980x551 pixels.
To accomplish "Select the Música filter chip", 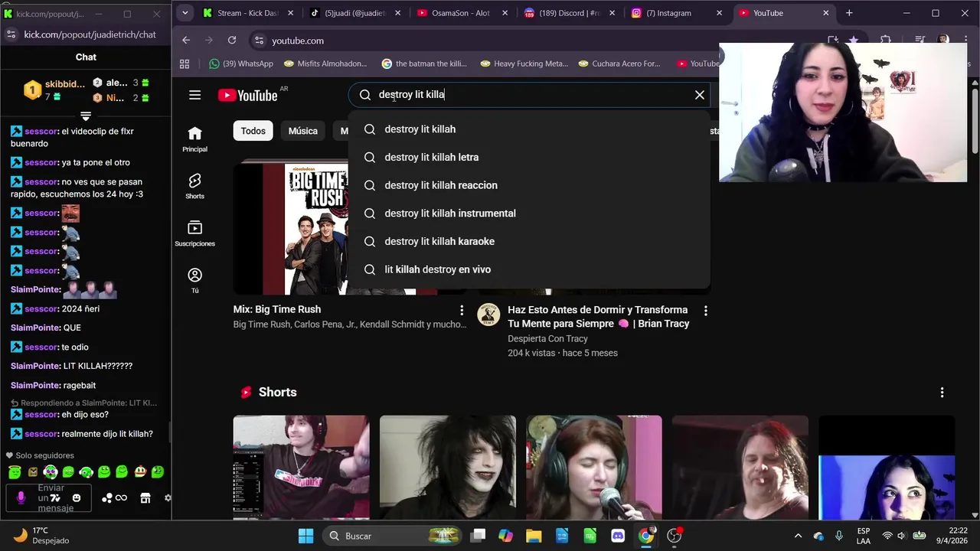I will coord(302,131).
